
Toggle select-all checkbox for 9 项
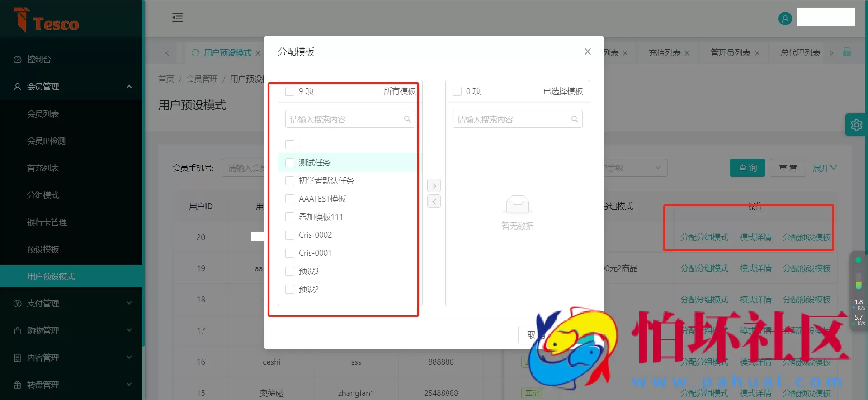tap(290, 91)
